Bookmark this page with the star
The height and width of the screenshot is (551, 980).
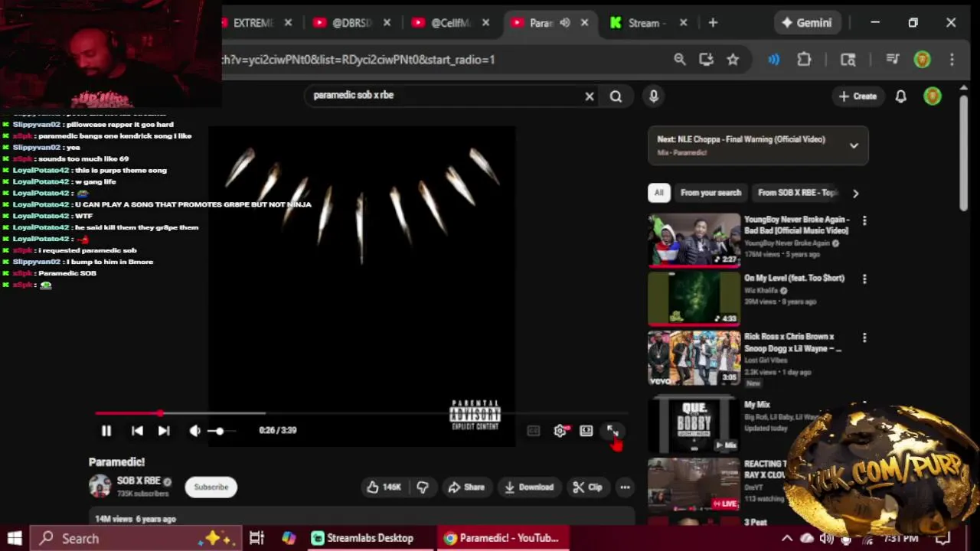[733, 59]
